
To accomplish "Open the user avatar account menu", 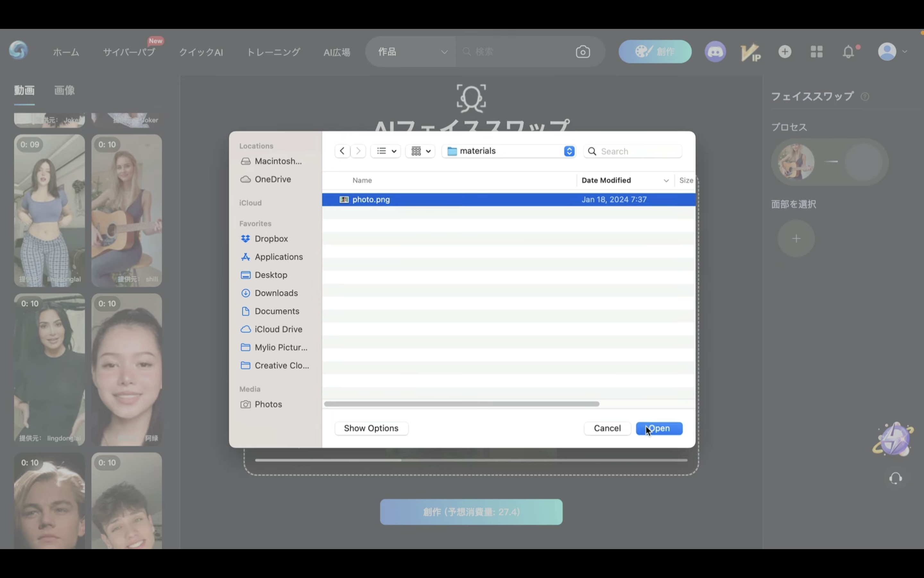I will [x=892, y=52].
